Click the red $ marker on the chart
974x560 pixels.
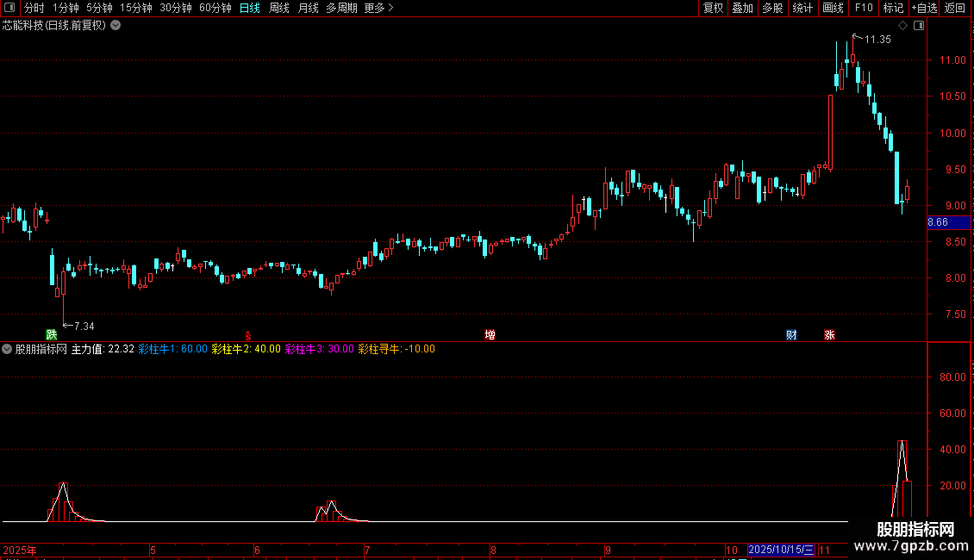(248, 335)
